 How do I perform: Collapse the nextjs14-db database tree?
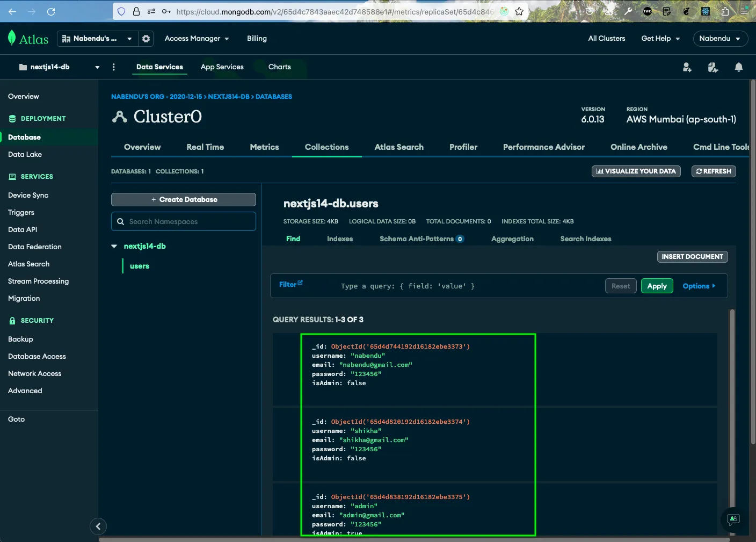click(114, 246)
